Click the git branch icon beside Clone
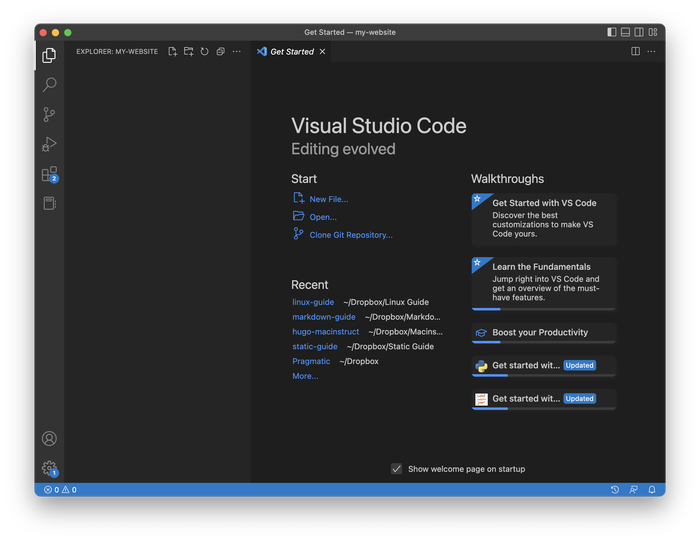Screen dimensions: 700x542 pyautogui.click(x=298, y=233)
